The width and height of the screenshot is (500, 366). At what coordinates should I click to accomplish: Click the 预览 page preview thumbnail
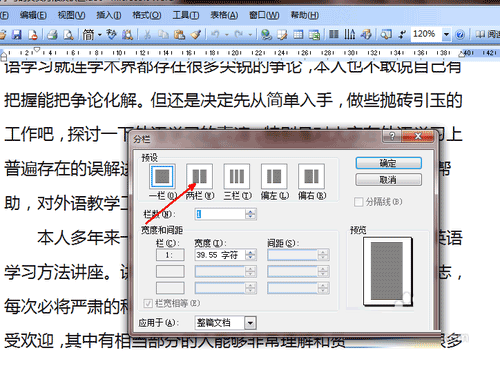click(388, 272)
